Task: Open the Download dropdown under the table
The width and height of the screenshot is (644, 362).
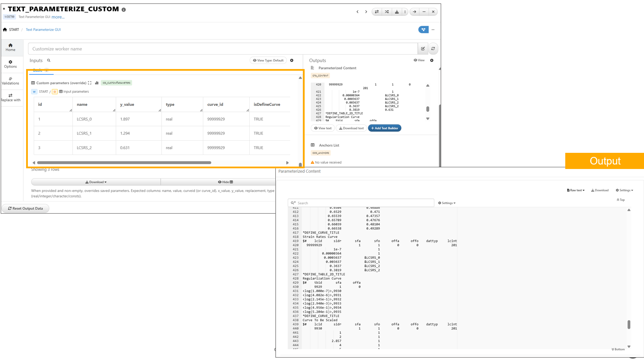Action: [96, 182]
